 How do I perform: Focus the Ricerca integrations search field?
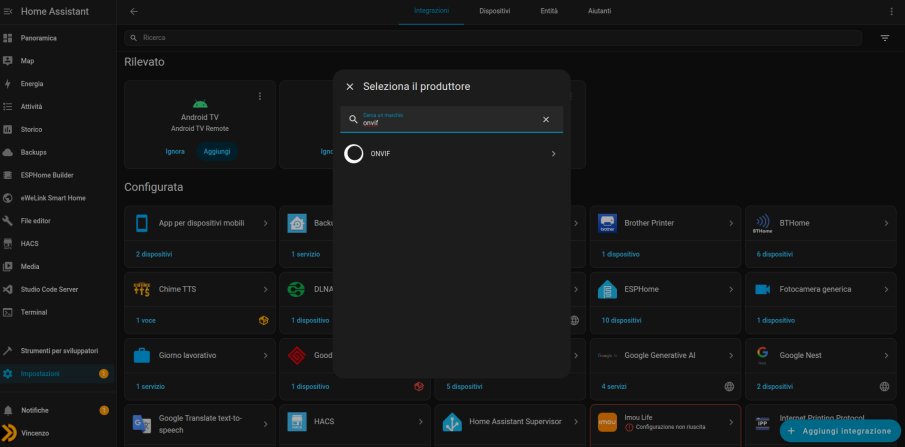click(x=493, y=38)
